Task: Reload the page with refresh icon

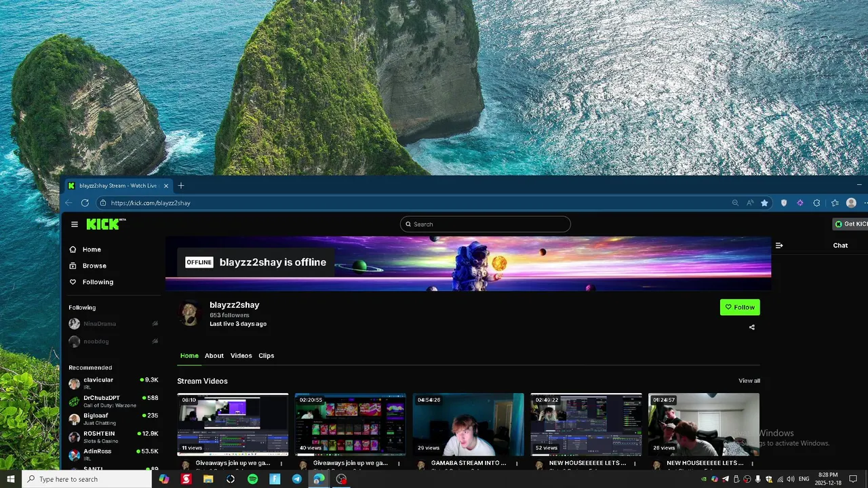Action: click(x=85, y=203)
